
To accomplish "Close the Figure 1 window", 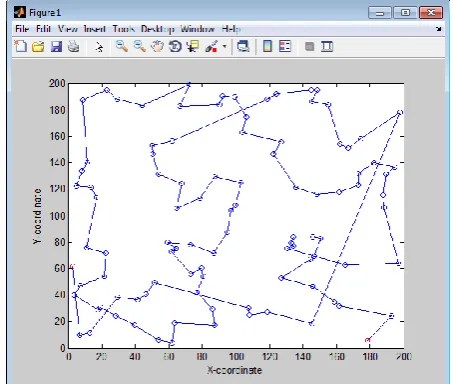I will click(431, 13).
